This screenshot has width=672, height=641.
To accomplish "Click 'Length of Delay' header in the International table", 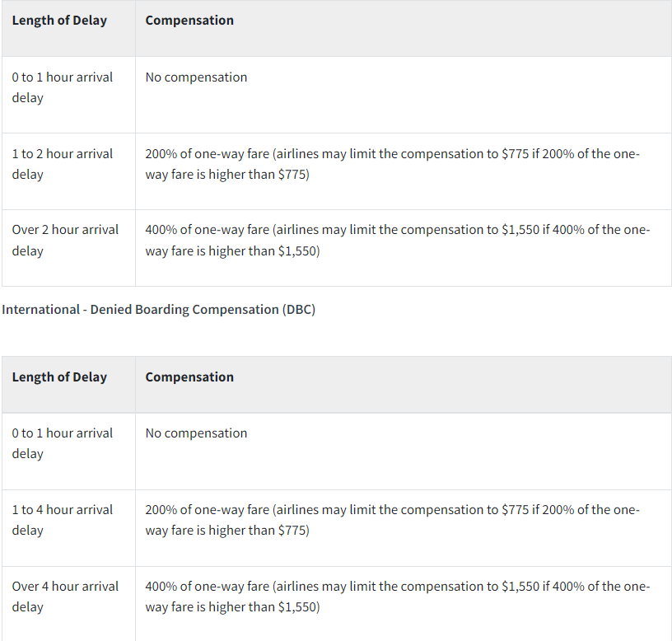I will coord(59,377).
